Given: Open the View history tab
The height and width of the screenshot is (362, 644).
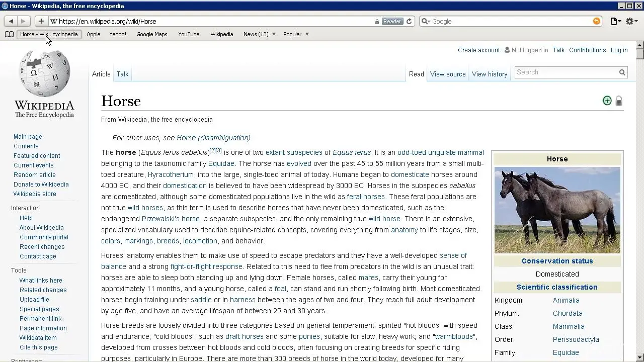Looking at the screenshot, I should [x=490, y=74].
